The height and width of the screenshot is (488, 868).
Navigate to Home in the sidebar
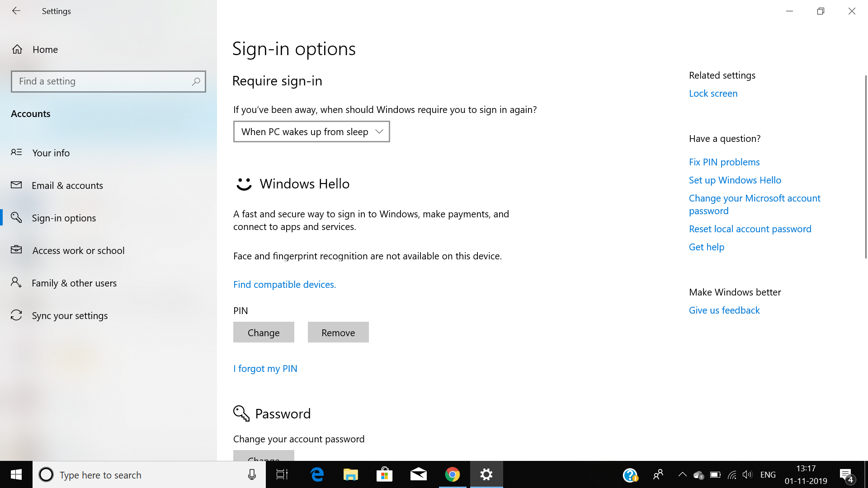pos(45,50)
